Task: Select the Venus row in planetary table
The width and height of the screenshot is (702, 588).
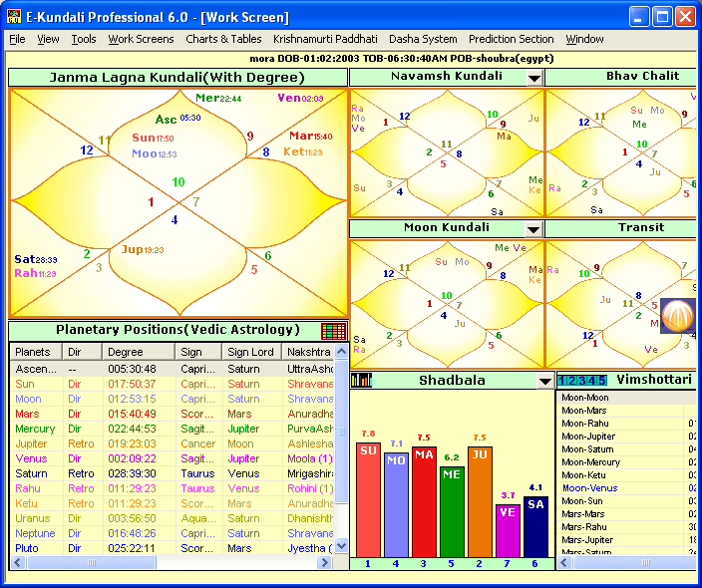Action: pyautogui.click(x=172, y=458)
